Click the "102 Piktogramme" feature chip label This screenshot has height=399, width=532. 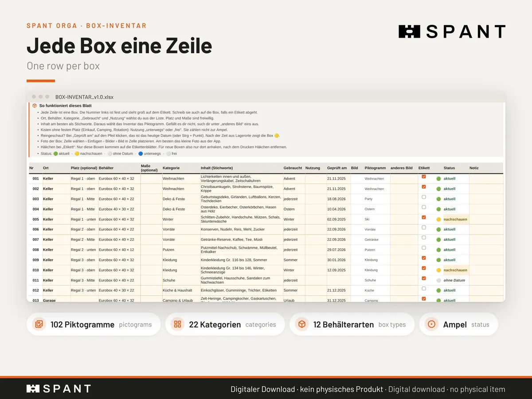point(82,325)
